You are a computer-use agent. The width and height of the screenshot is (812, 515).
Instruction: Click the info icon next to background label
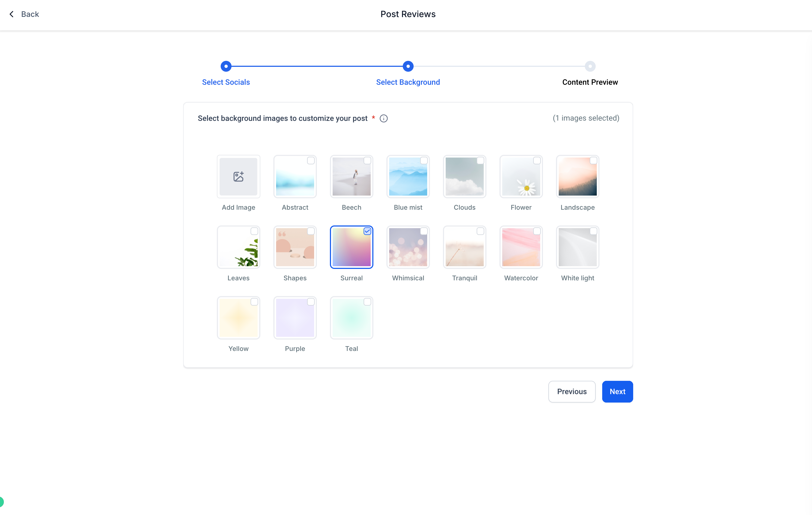(x=383, y=118)
